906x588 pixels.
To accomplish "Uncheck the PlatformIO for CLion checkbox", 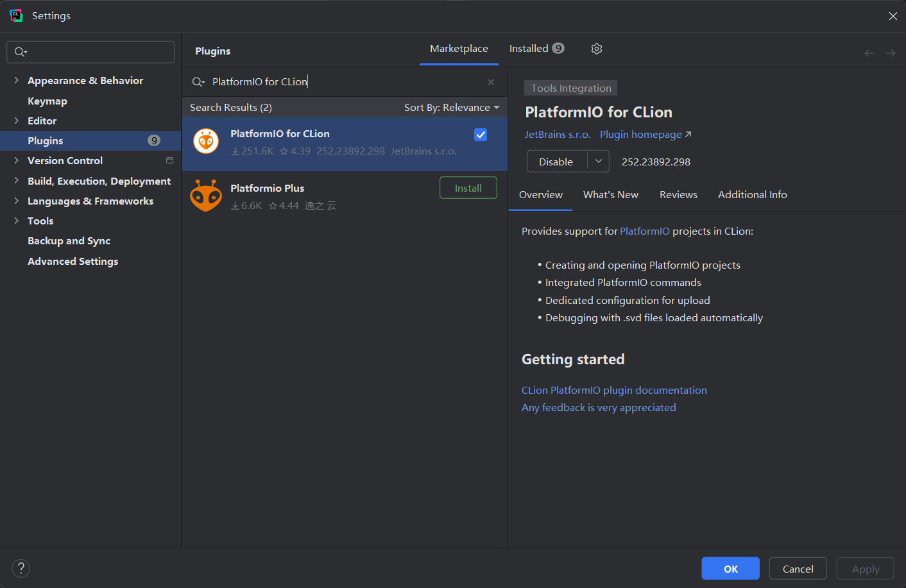I will 481,135.
